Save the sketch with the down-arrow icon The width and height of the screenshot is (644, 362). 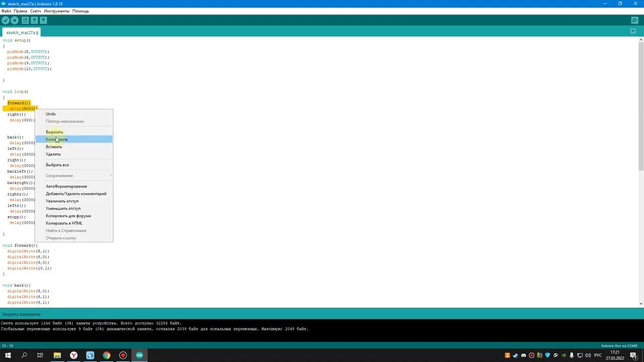pyautogui.click(x=43, y=20)
